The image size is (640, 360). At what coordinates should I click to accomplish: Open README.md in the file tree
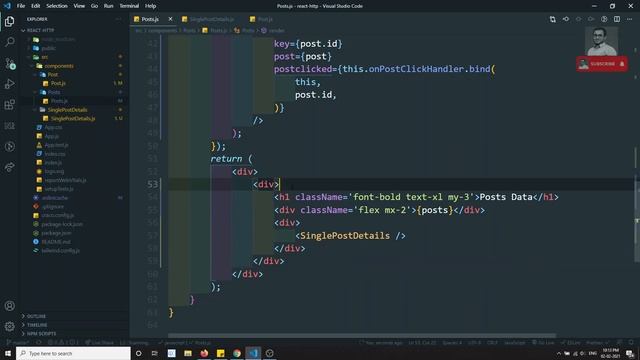pyautogui.click(x=56, y=242)
